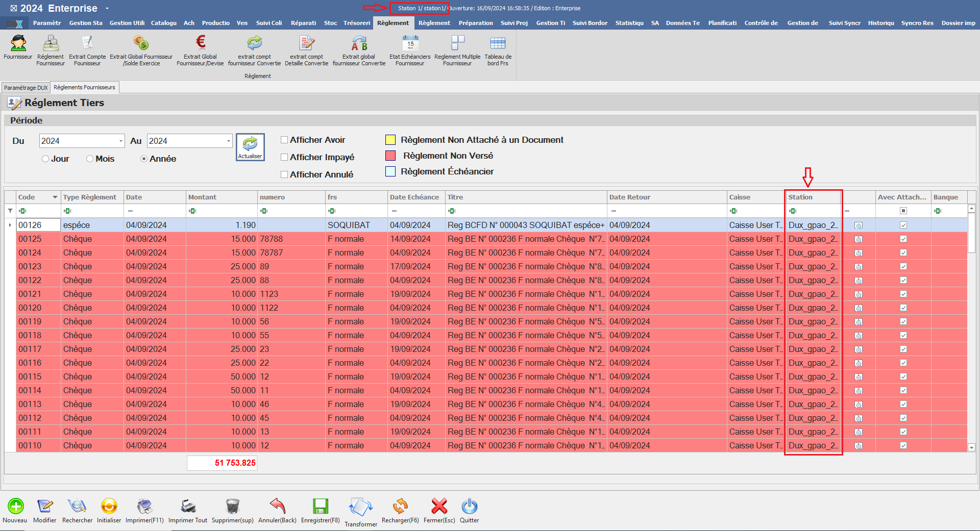Open Extrait Compte Founisseur
Viewport: 980px width, 531px height.
click(87, 43)
